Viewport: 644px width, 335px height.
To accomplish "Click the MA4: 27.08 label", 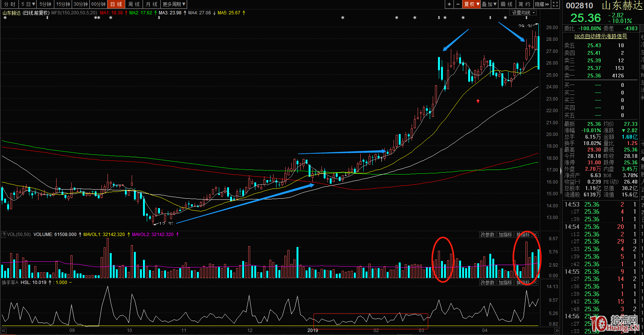I will (x=200, y=13).
